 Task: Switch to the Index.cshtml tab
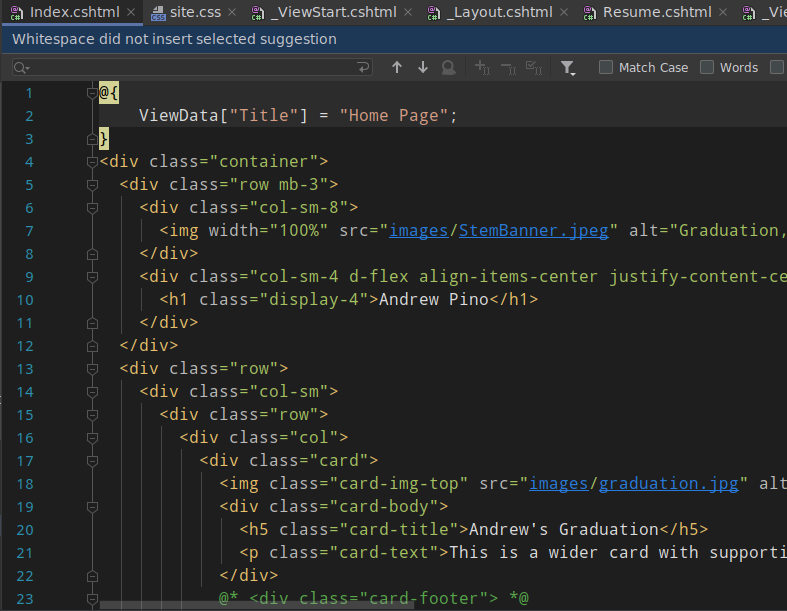pos(73,13)
